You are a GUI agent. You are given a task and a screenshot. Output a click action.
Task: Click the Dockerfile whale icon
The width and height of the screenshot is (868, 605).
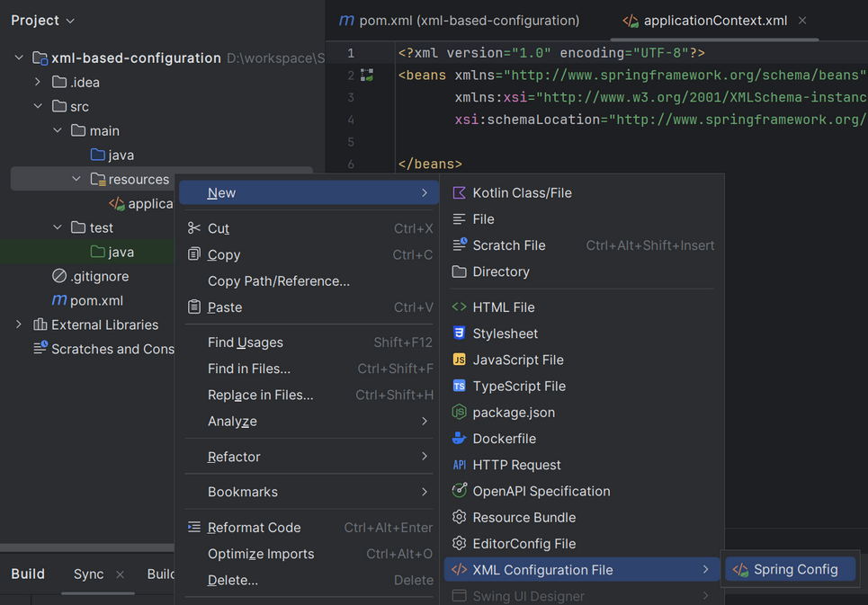tap(460, 439)
